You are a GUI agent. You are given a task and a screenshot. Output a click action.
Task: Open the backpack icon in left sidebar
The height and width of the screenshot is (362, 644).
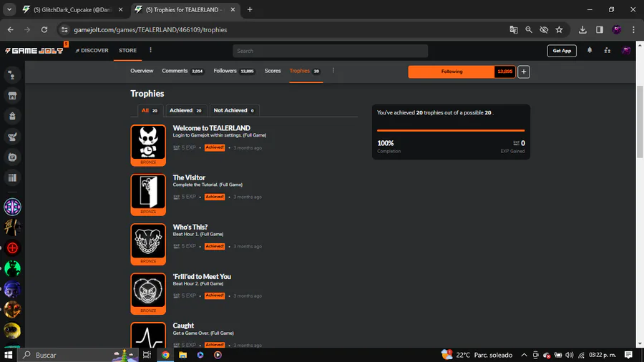[12, 116]
